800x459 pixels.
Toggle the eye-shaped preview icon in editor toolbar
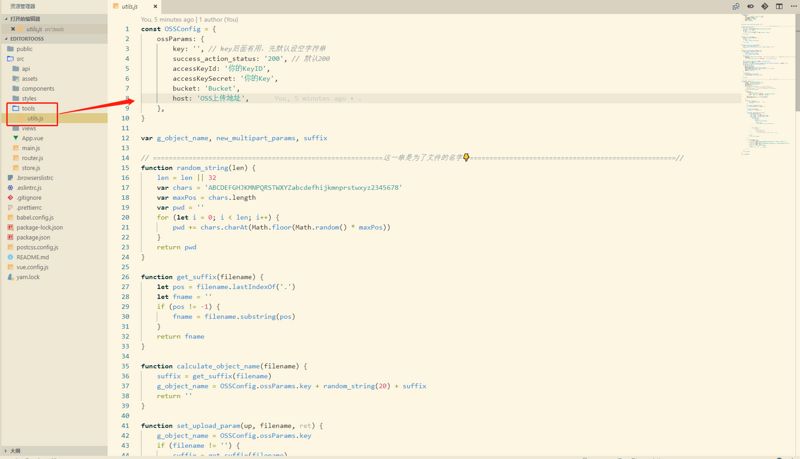(751, 6)
